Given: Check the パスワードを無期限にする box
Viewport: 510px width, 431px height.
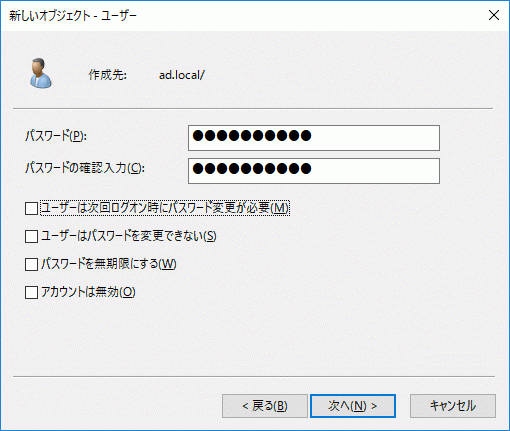Looking at the screenshot, I should (x=31, y=264).
